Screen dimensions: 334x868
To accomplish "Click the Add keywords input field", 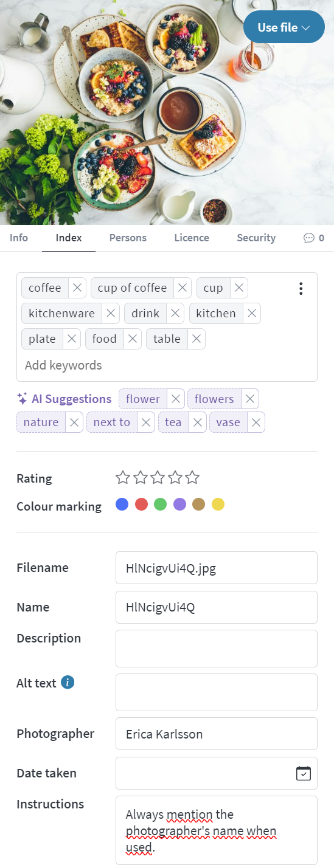I will point(167,365).
